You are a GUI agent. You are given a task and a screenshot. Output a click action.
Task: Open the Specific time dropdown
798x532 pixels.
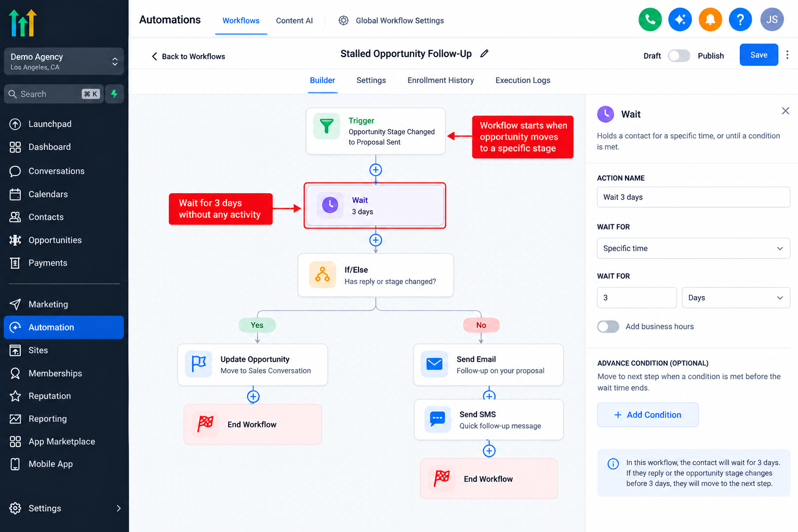point(694,248)
